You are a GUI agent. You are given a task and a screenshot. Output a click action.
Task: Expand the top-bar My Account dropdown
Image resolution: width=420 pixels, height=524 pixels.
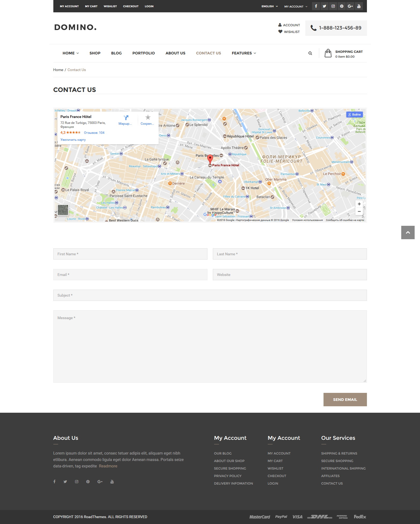point(296,6)
